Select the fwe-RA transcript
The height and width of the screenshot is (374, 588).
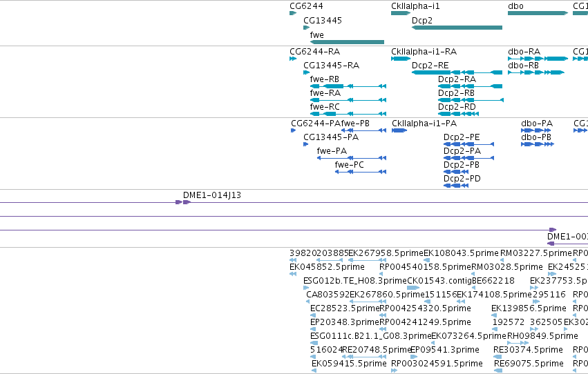(x=348, y=100)
